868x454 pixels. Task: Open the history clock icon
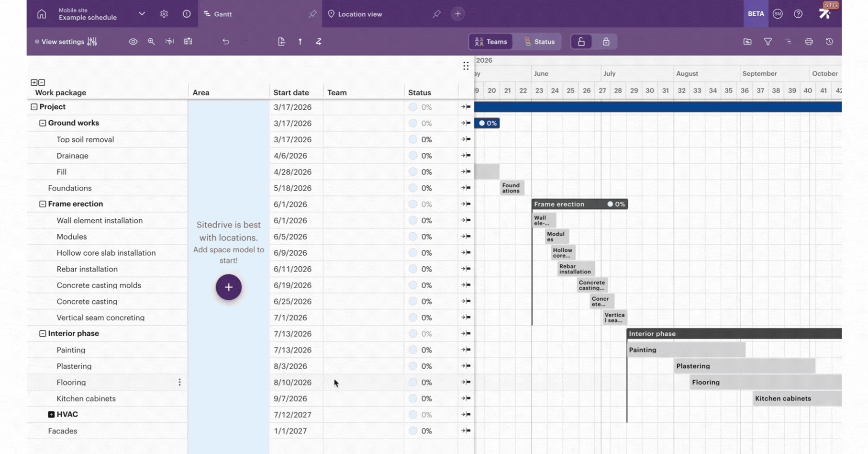click(829, 42)
